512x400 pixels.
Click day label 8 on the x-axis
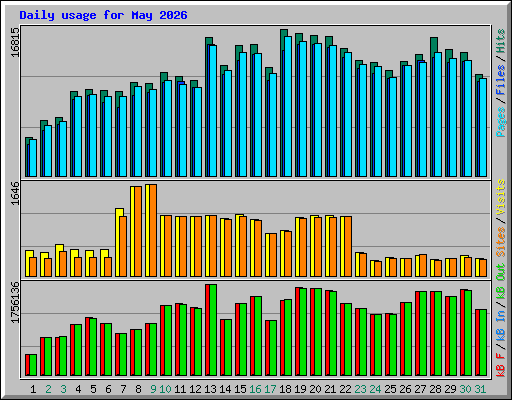coord(138,389)
